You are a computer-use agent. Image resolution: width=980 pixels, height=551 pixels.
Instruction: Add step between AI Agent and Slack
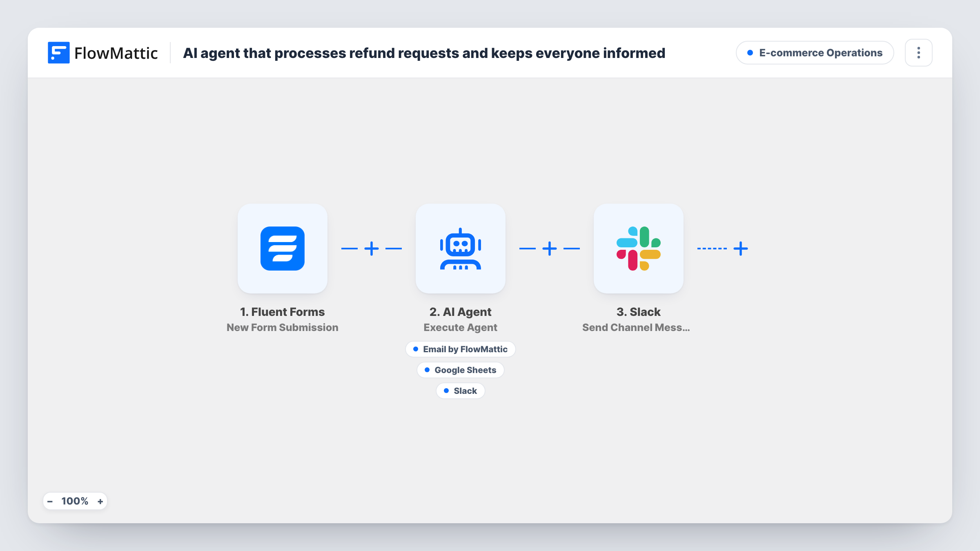550,249
